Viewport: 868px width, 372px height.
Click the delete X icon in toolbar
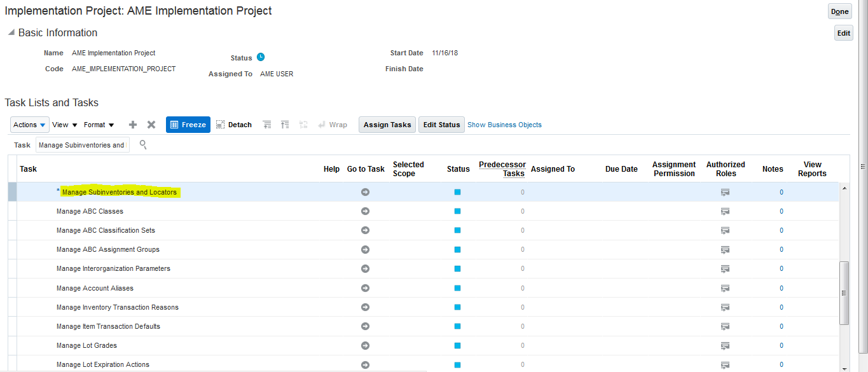coord(151,125)
